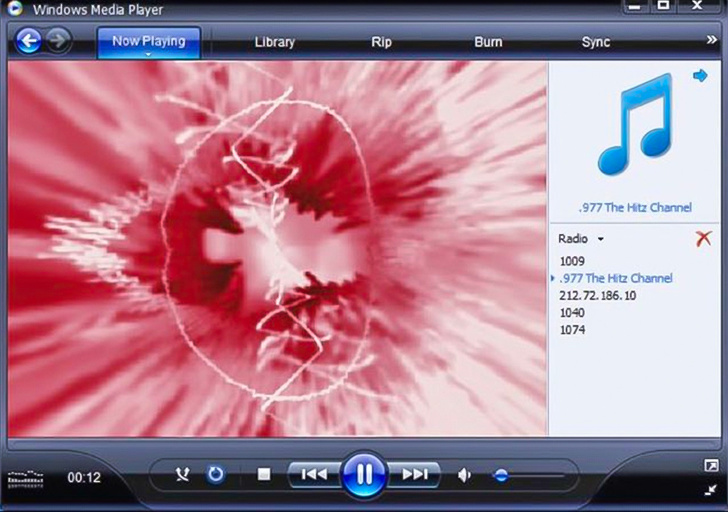728x512 pixels.
Task: Switch to full screen view
Action: pos(710,466)
